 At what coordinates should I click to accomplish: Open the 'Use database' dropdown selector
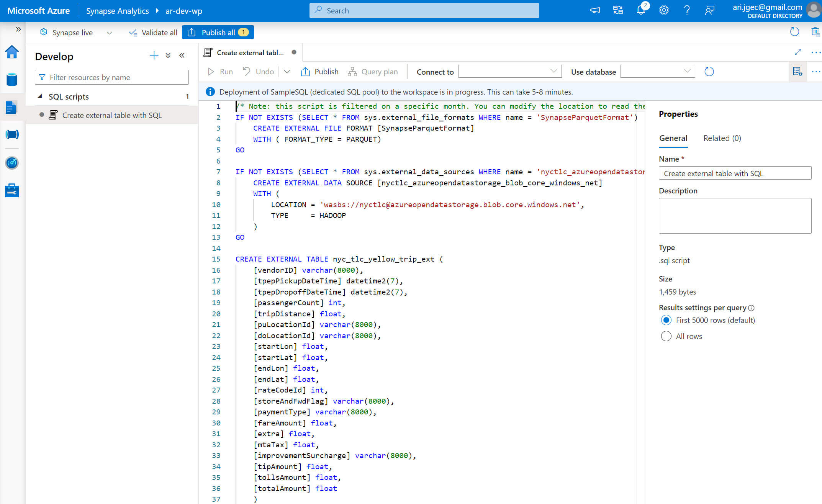[x=658, y=72]
